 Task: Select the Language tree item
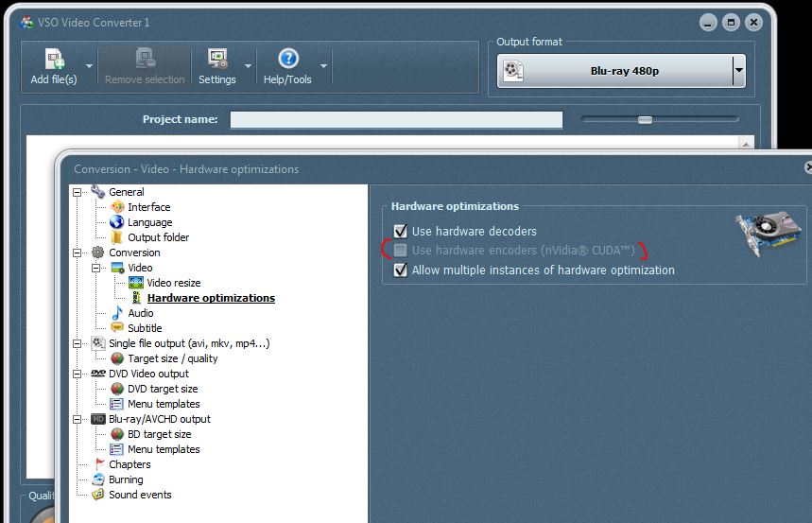click(x=150, y=222)
